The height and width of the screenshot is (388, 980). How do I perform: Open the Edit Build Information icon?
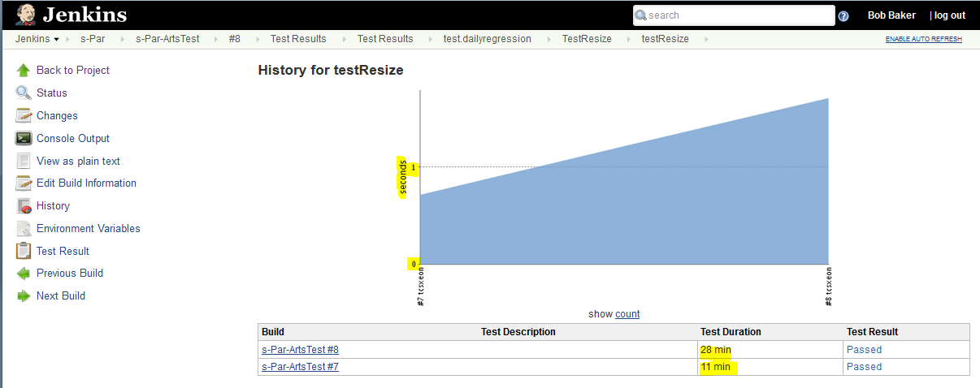click(24, 183)
